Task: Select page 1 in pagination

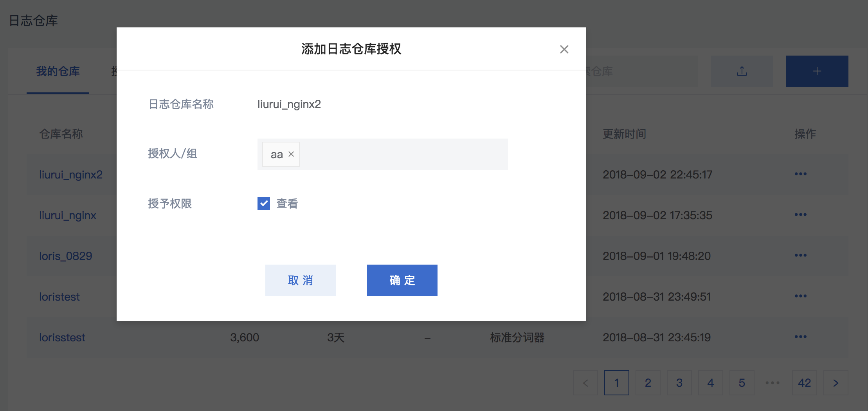Action: 617,383
